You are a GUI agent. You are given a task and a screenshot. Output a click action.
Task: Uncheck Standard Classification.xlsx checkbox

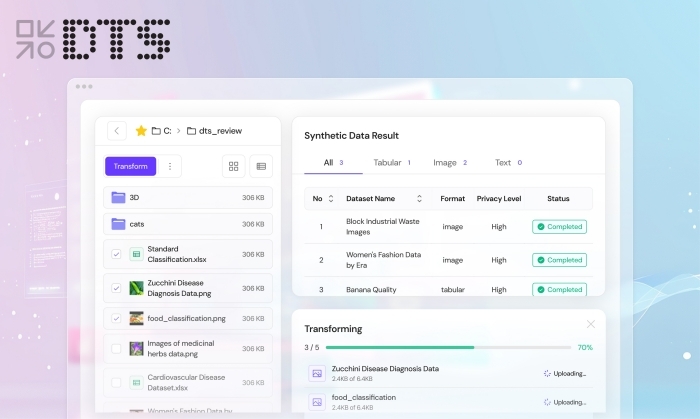click(116, 254)
